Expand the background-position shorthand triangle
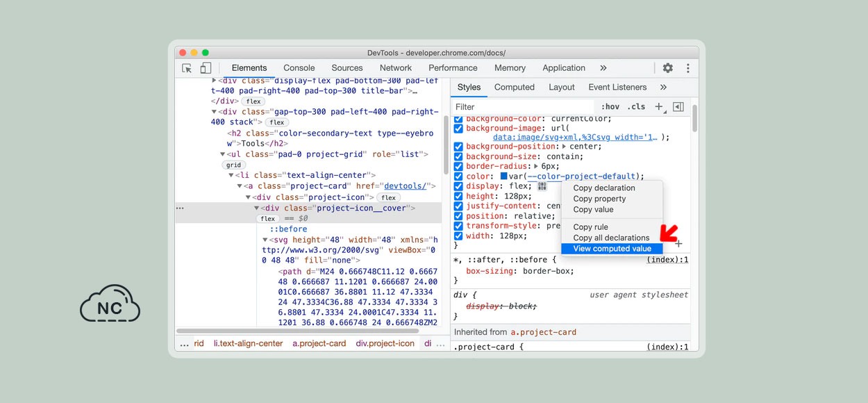Image resolution: width=868 pixels, height=403 pixels. 564,147
